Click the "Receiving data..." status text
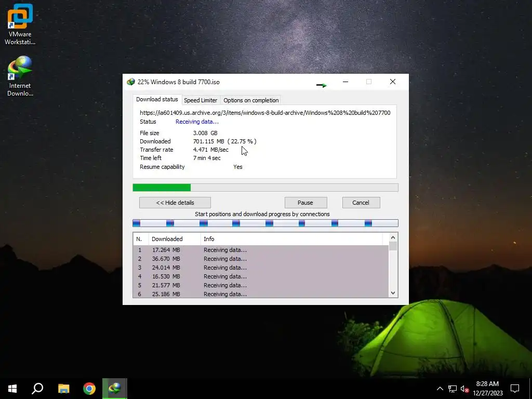This screenshot has height=399, width=532. (x=197, y=122)
